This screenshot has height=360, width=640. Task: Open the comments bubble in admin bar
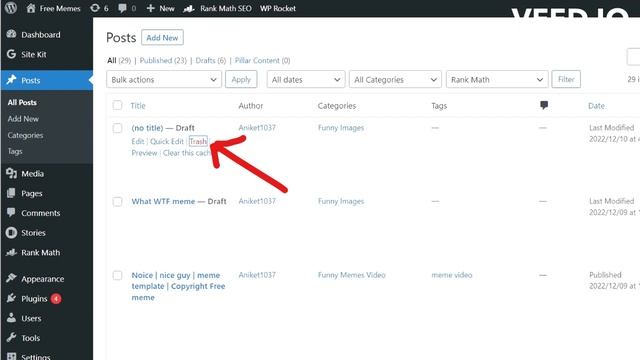pos(122,8)
